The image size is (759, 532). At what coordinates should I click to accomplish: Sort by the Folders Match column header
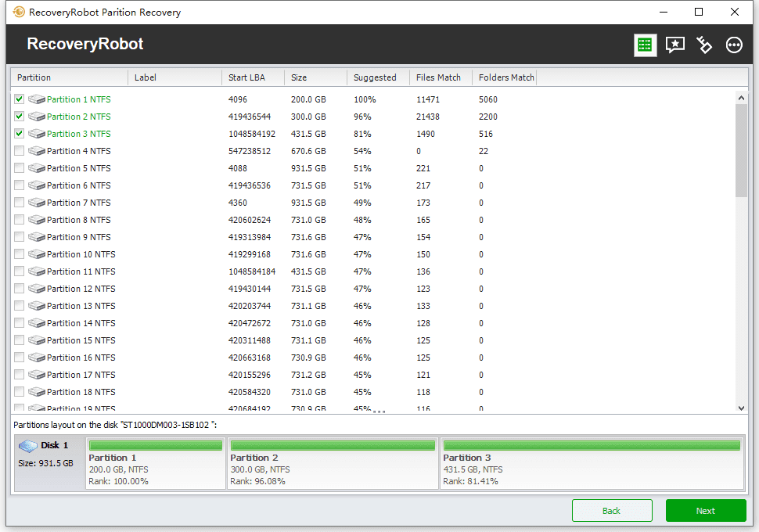pos(505,77)
